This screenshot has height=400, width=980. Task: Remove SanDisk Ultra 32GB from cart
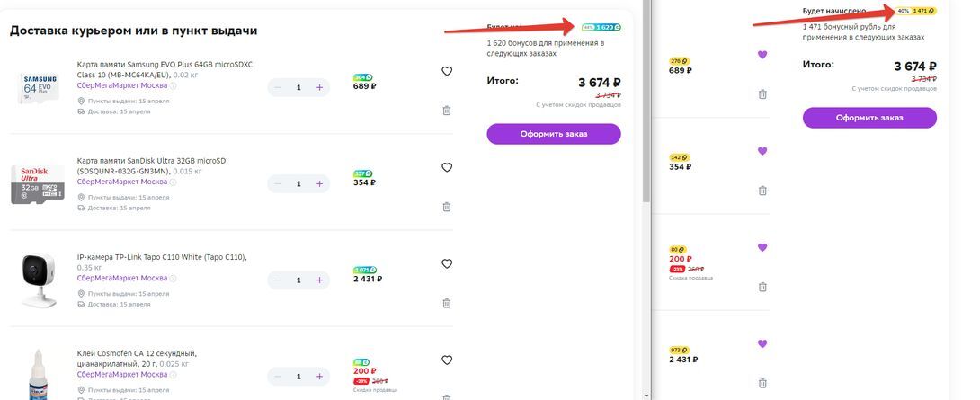coord(446,207)
